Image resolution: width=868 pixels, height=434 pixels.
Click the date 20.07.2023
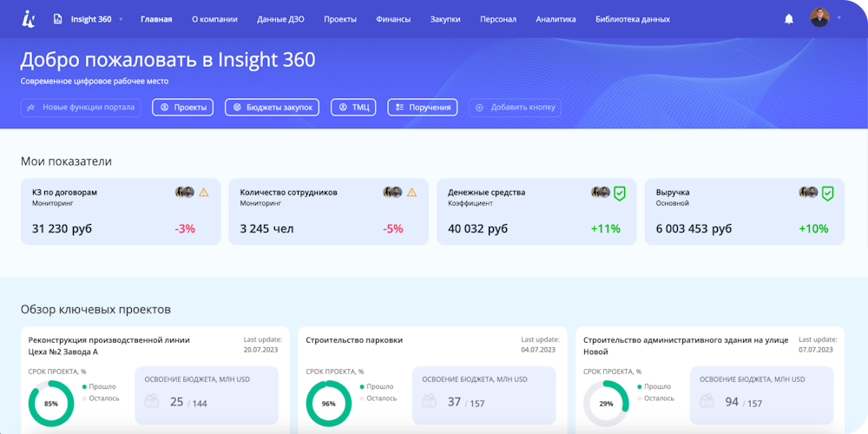(260, 350)
